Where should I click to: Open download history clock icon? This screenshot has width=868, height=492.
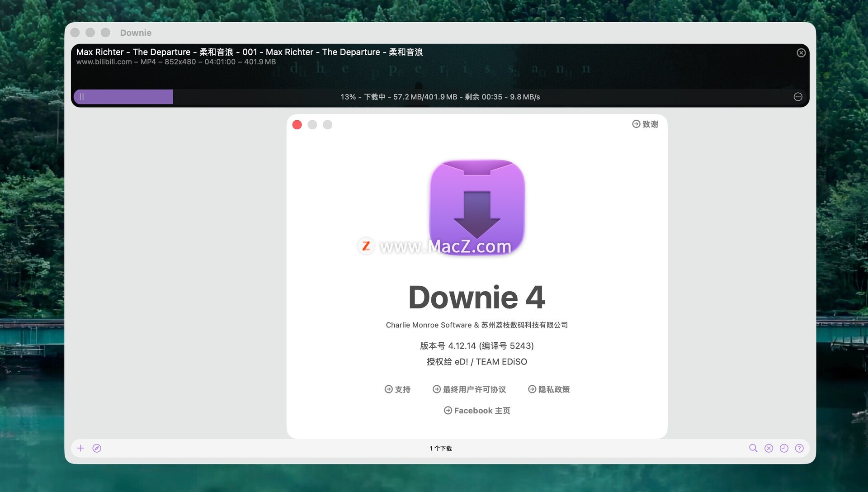[x=784, y=448]
